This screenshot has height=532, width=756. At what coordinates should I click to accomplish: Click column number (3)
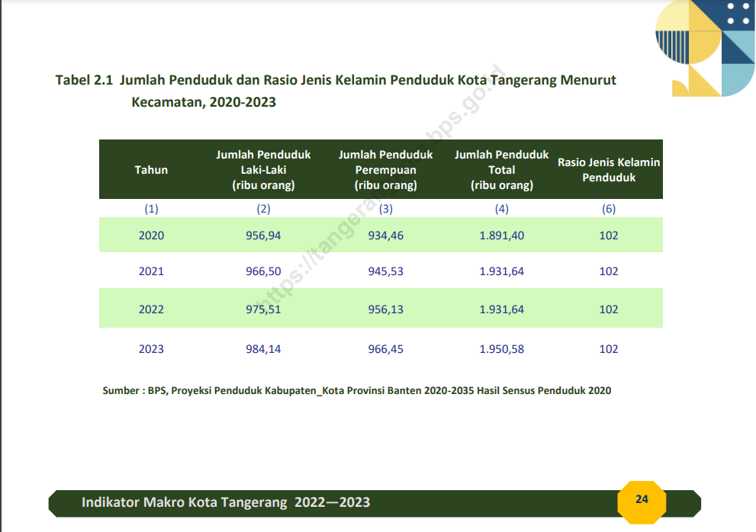386,209
